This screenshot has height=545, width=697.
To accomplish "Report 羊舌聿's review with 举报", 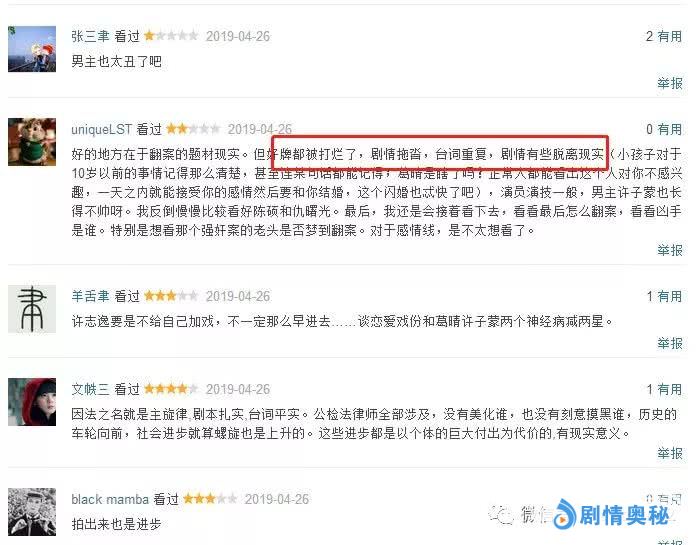I will [670, 343].
